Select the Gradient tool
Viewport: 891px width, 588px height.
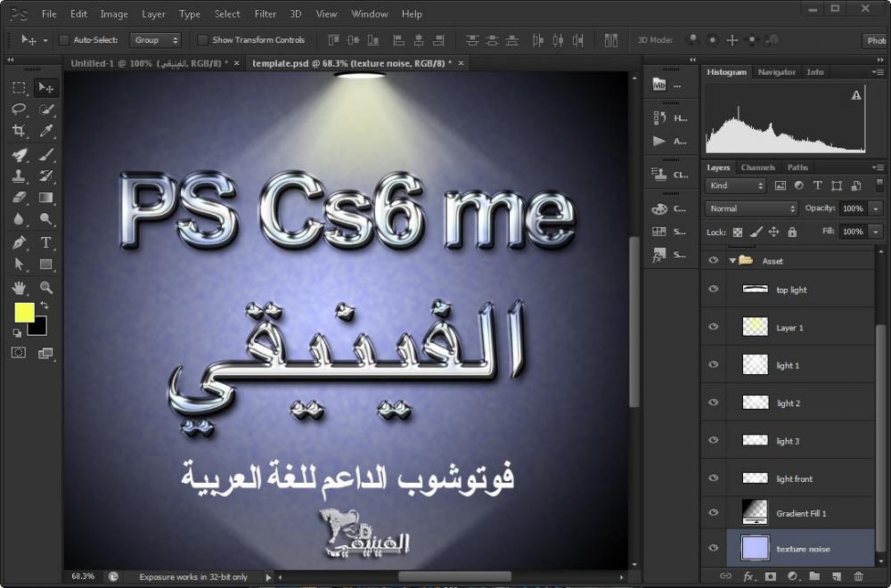point(46,198)
